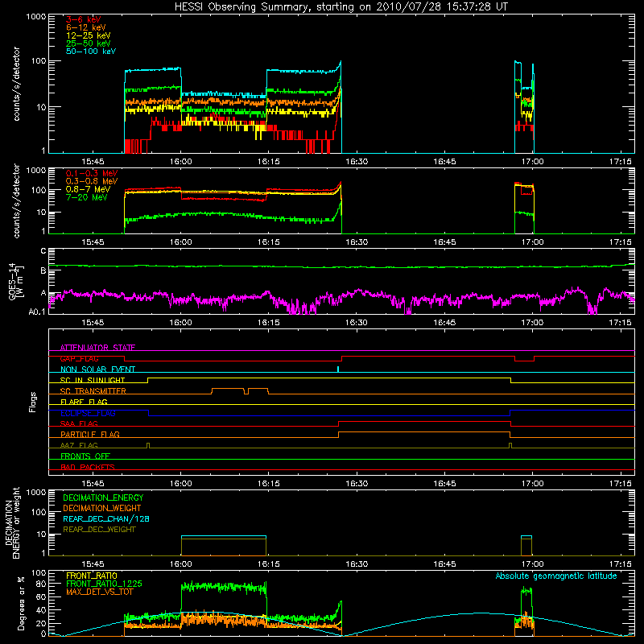This screenshot has width=644, height=644.
Task: Pick the SAA_FLAG label
Action: (79, 423)
